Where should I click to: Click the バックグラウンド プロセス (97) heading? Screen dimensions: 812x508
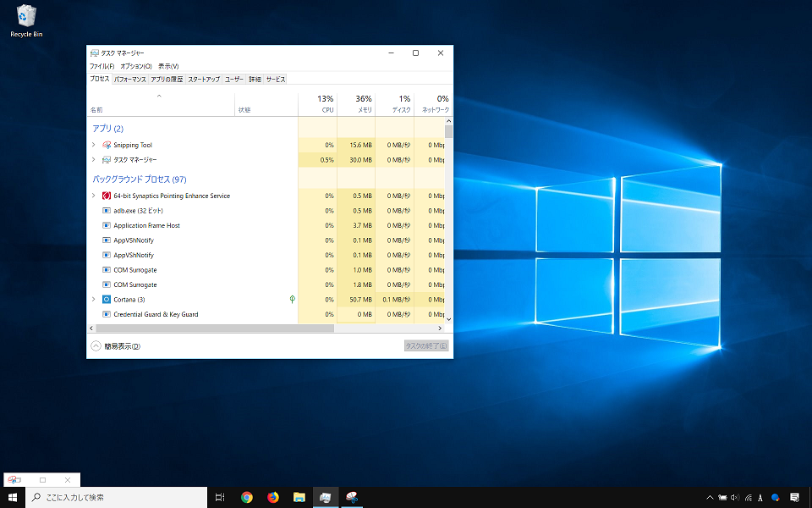click(x=140, y=179)
